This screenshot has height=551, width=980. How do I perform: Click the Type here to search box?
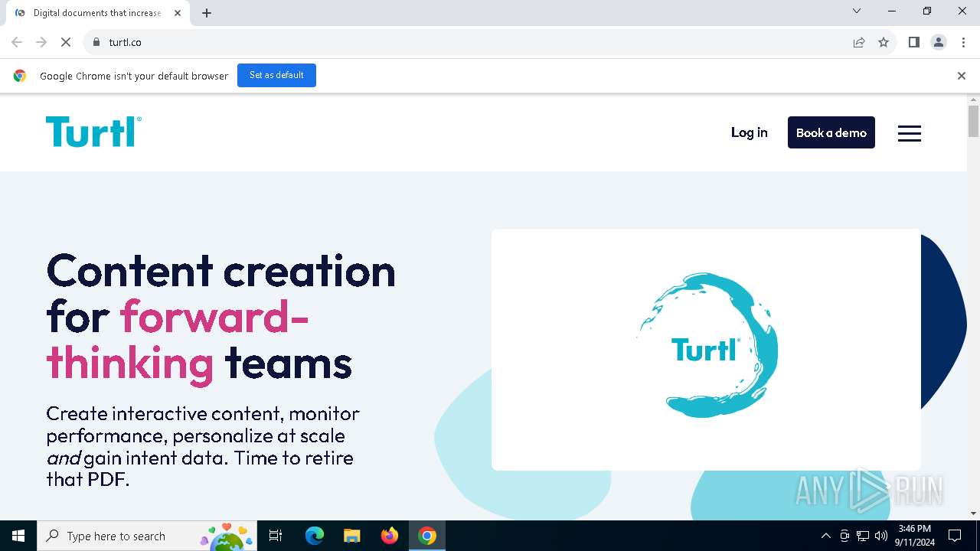pyautogui.click(x=146, y=536)
